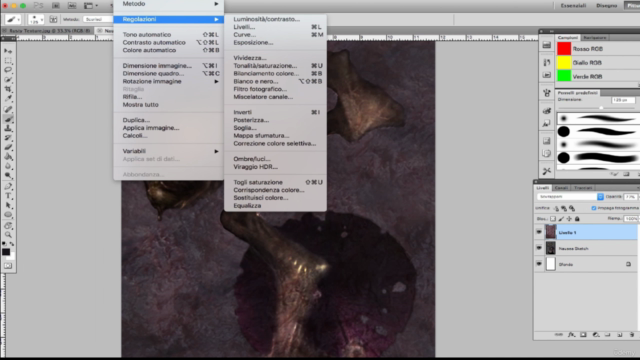Viewport: 640px width, 360px height.
Task: Select the Brush tool in toolbox
Action: [8, 119]
